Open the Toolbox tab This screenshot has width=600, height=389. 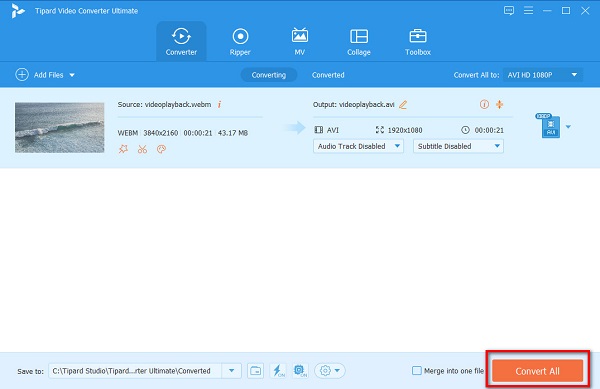point(418,41)
